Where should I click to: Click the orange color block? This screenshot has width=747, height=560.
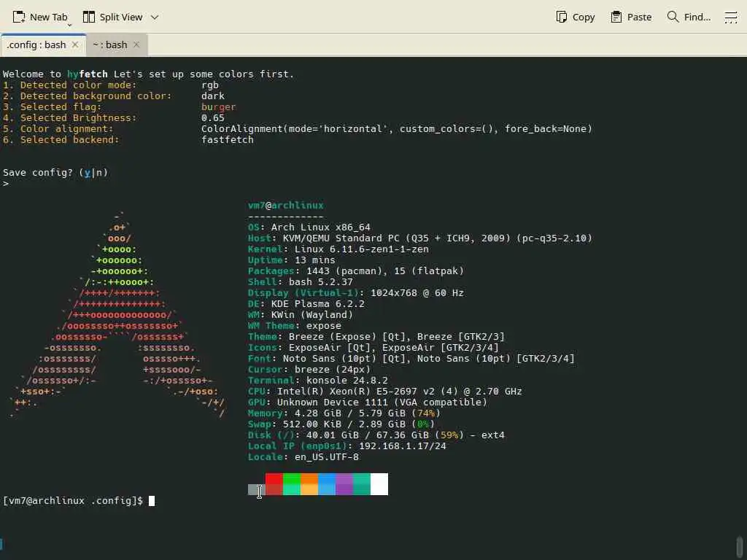click(x=309, y=484)
